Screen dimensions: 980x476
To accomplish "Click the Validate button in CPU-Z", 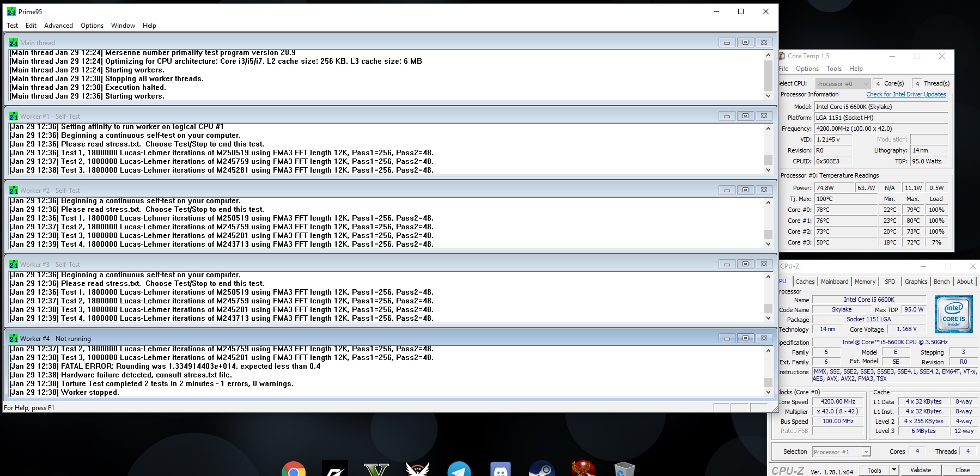I will point(921,470).
